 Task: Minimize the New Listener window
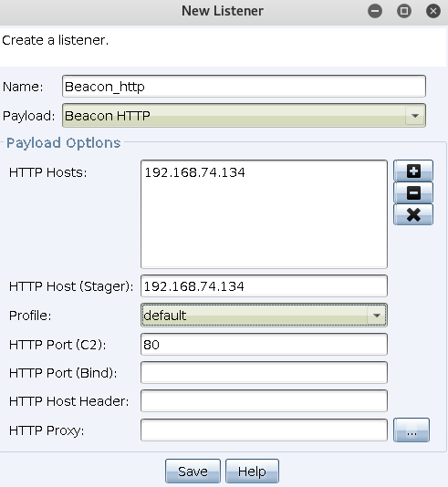pyautogui.click(x=375, y=11)
